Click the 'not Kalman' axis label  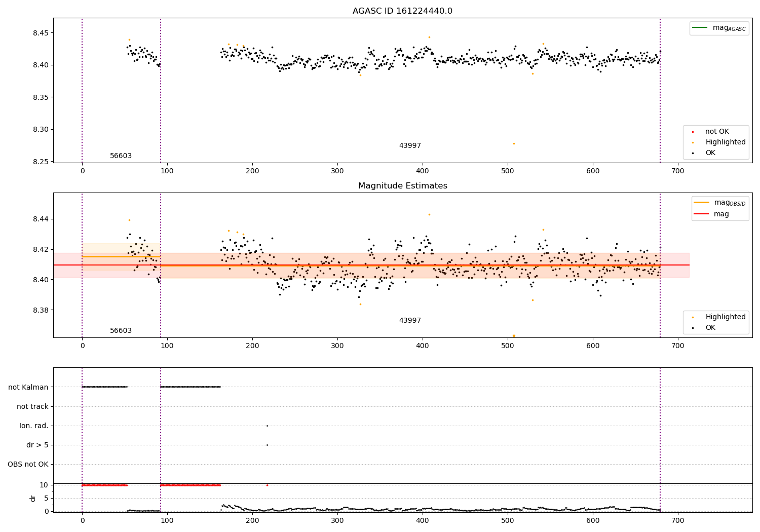[x=28, y=387]
